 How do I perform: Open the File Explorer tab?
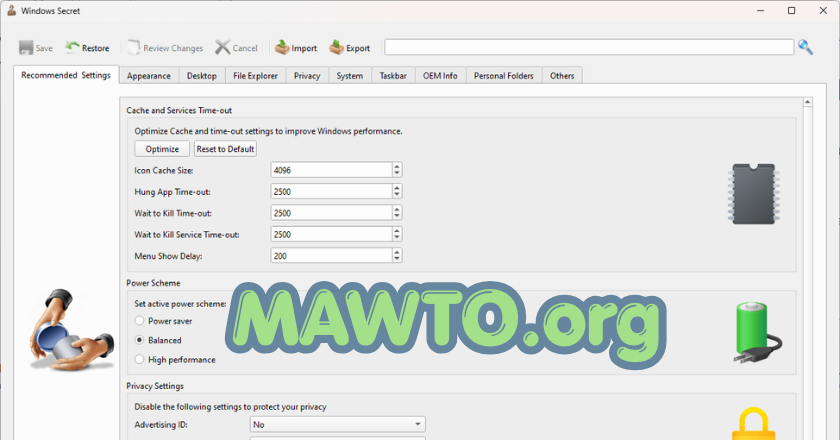coord(256,76)
